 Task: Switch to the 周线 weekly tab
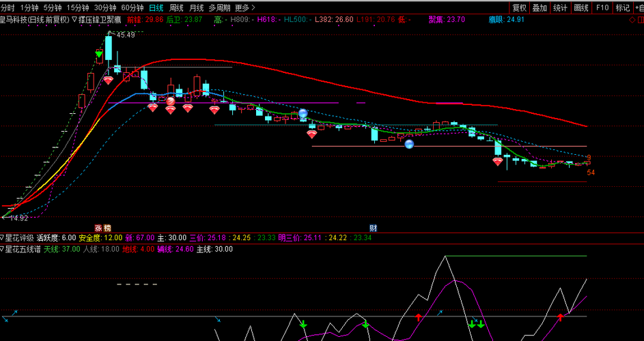pyautogui.click(x=176, y=8)
